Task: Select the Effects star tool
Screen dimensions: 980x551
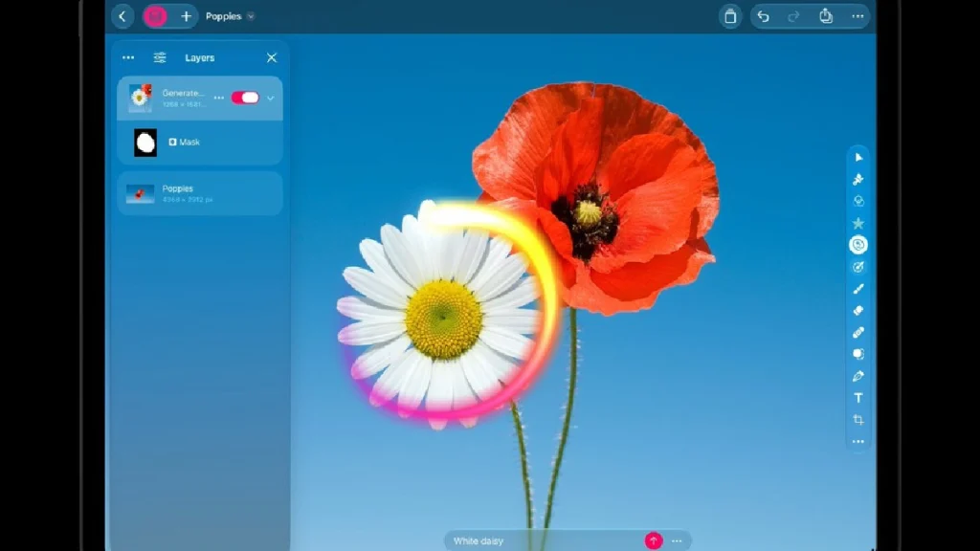Action: [x=858, y=223]
